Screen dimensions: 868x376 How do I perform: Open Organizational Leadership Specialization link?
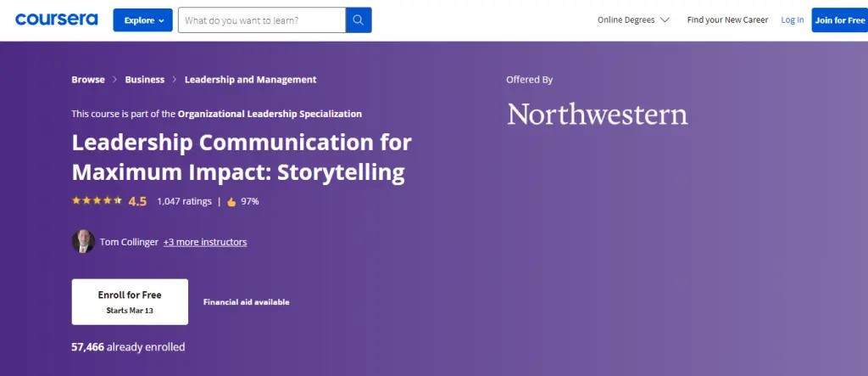270,114
